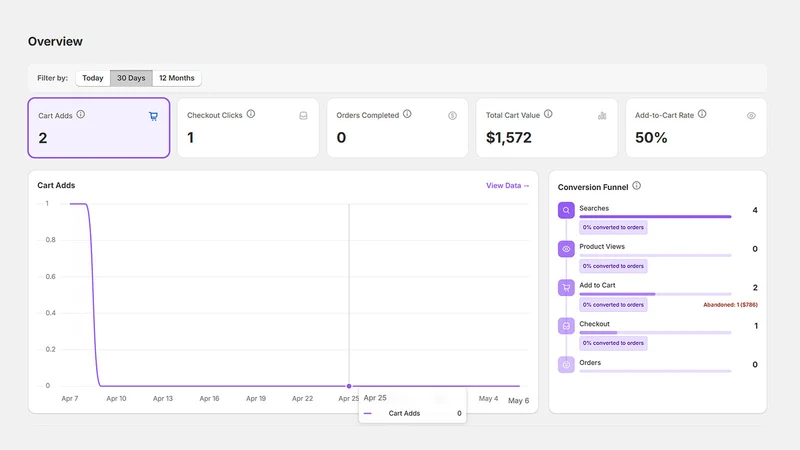Click the Orders icon in funnel
The image size is (800, 450).
pos(566,365)
